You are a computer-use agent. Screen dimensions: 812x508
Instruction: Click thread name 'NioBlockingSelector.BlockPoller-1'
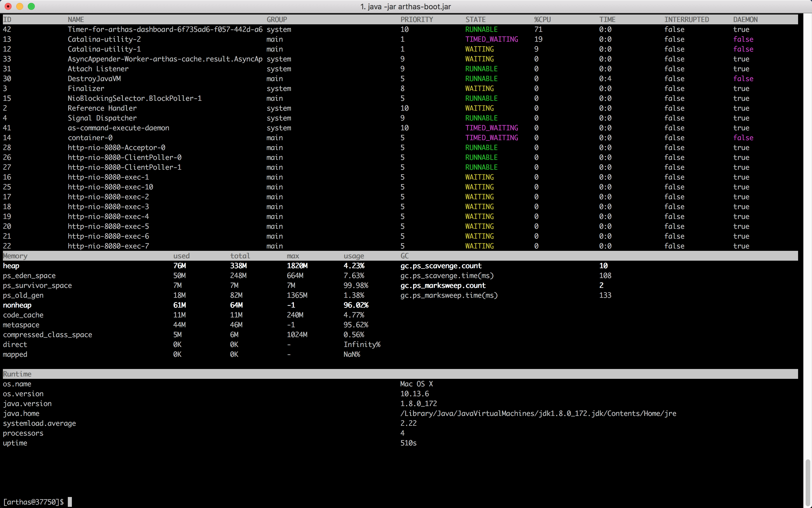(x=134, y=98)
